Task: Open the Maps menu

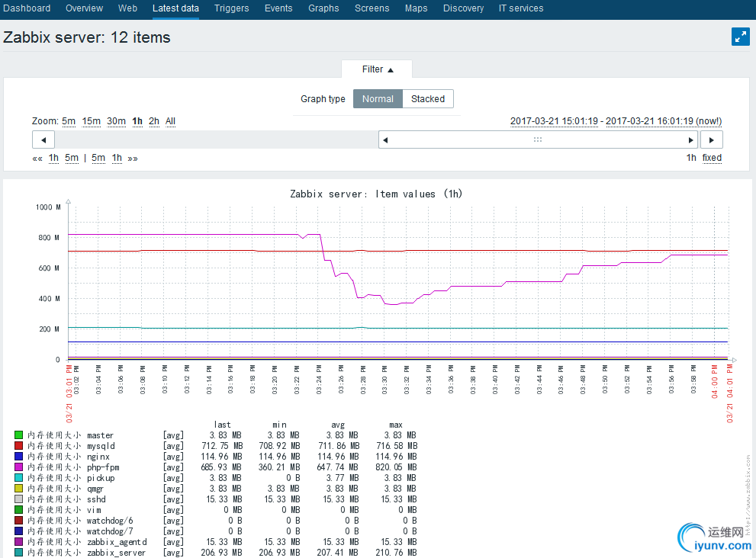Action: pos(416,8)
